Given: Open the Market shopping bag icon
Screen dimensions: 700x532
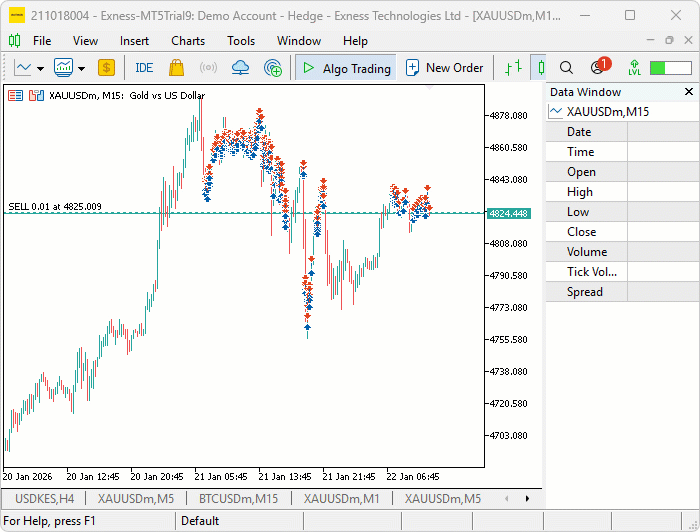Looking at the screenshot, I should 176,68.
